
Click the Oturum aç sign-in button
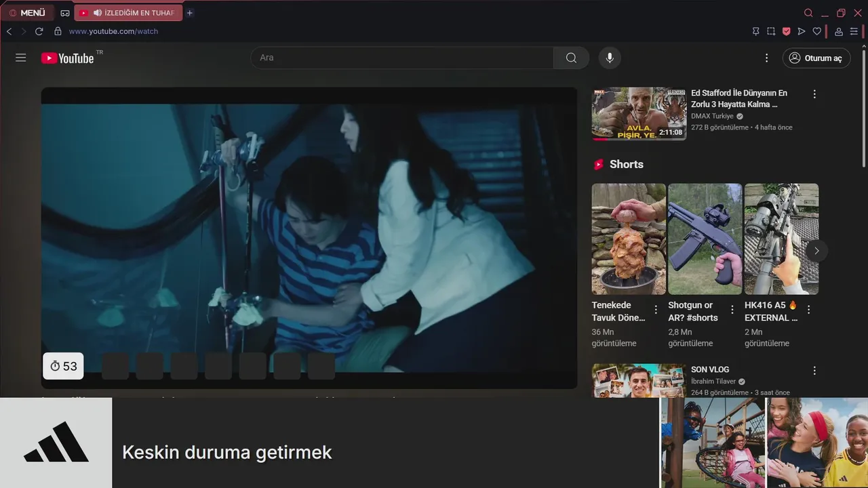point(816,58)
